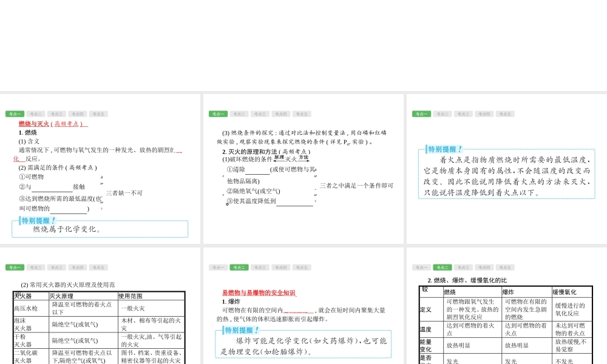Click the blank after 叫可燃物的
The image size is (607, 364).
69,209
